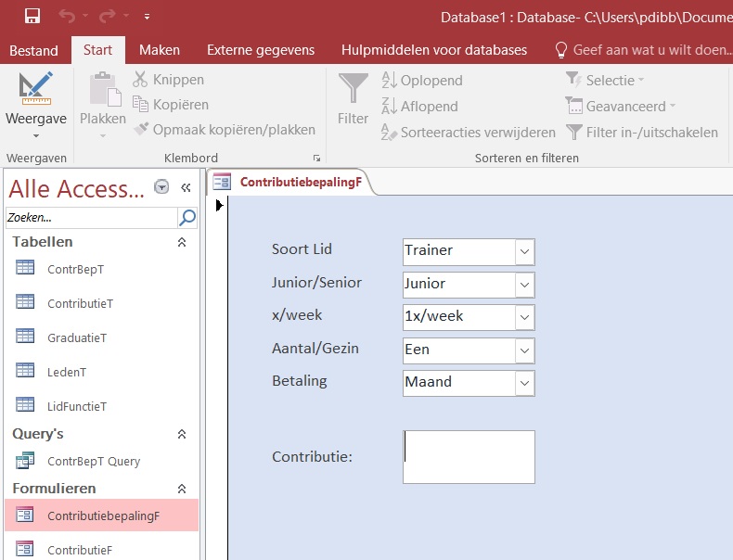
Task: Click the Plakken clipboard icon
Action: point(105,89)
